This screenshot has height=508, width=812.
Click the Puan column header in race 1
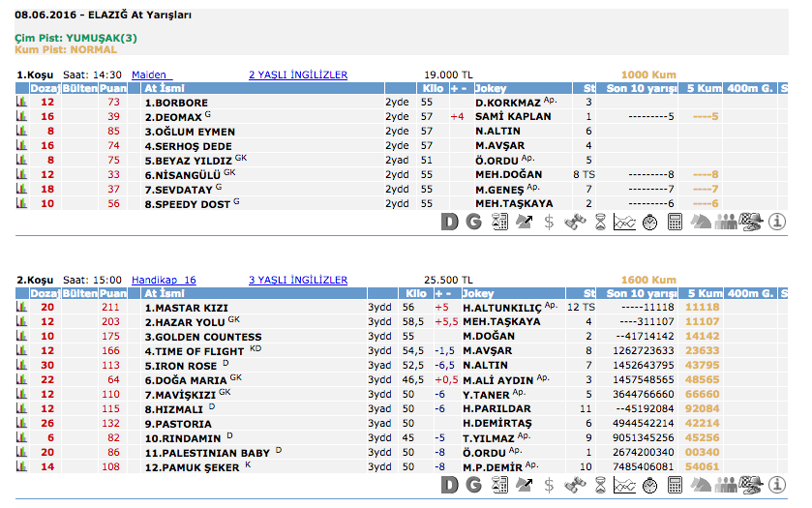[x=113, y=88]
